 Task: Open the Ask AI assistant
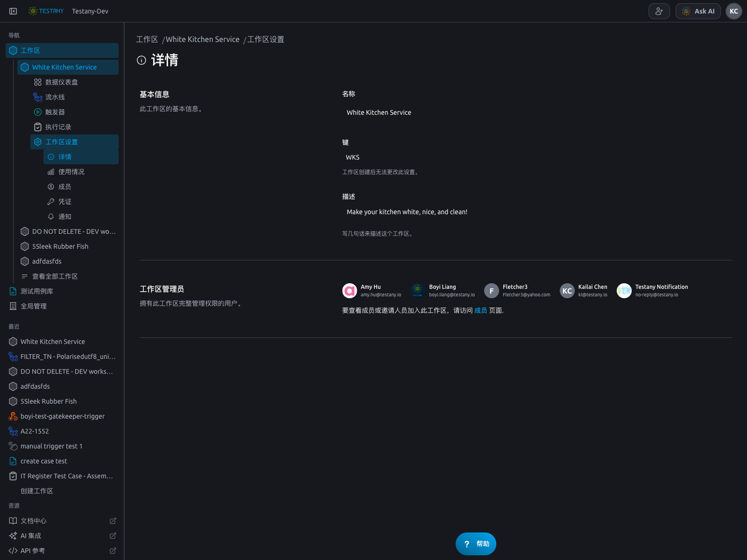698,11
